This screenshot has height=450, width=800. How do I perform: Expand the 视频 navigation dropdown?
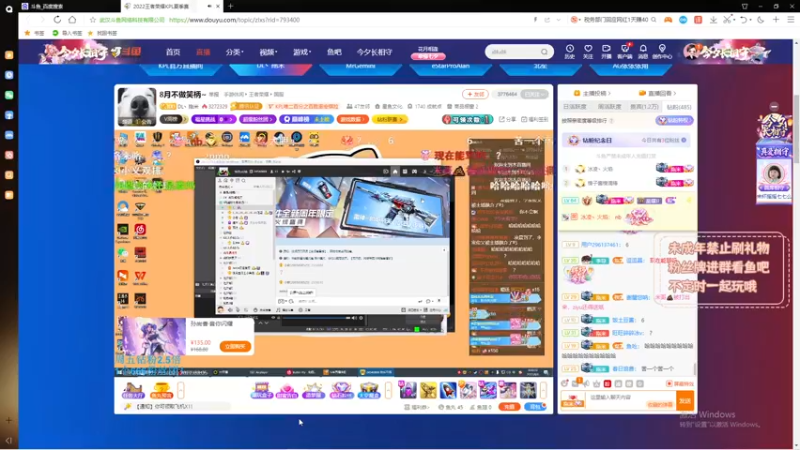coord(268,52)
